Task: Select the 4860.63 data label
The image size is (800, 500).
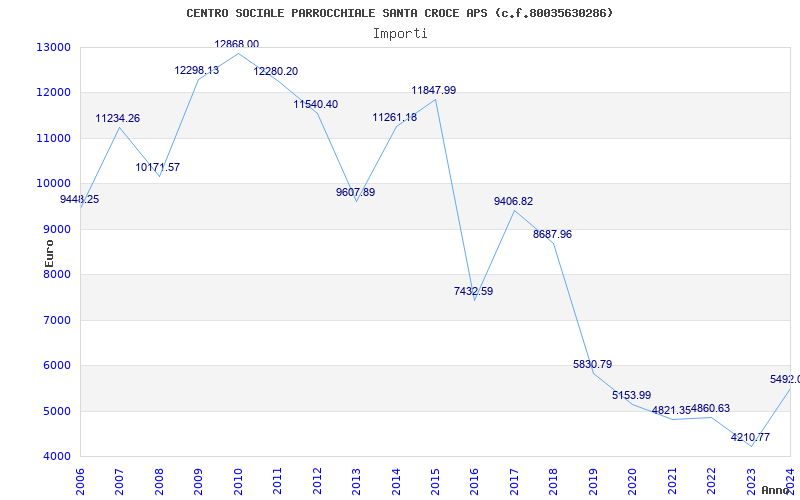Action: click(711, 409)
